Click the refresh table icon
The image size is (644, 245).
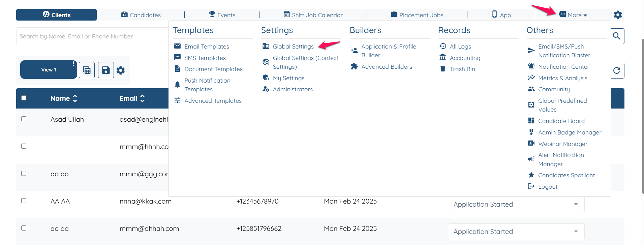(617, 70)
